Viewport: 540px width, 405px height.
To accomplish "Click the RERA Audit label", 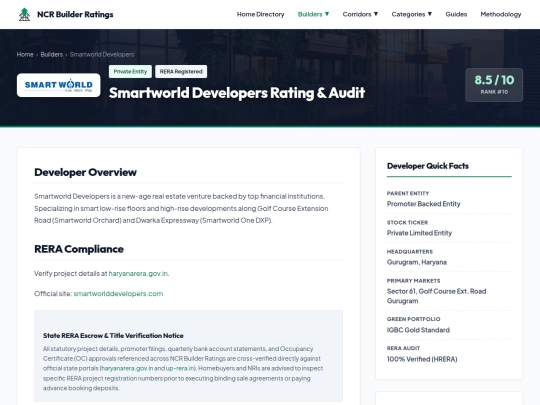I will (403, 348).
